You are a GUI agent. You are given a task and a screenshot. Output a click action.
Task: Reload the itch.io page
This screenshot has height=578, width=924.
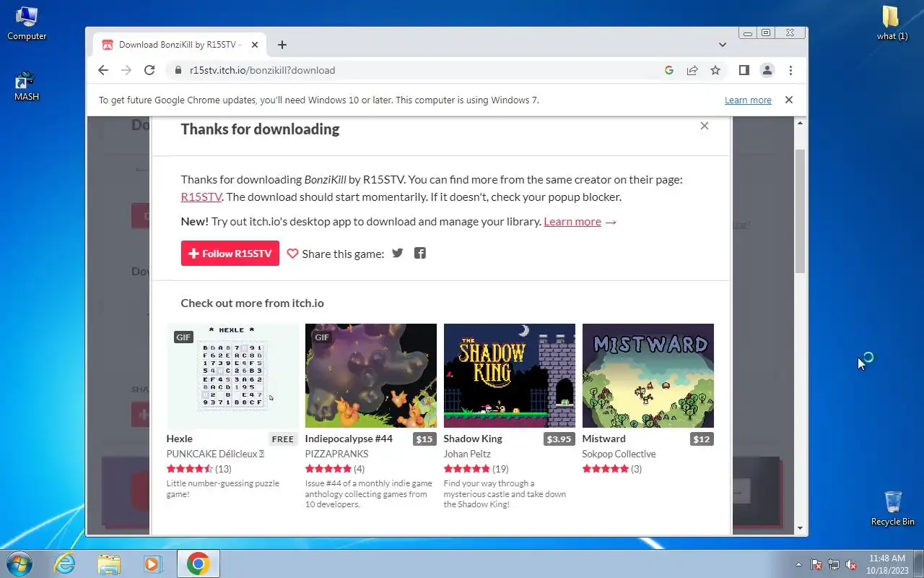(149, 70)
